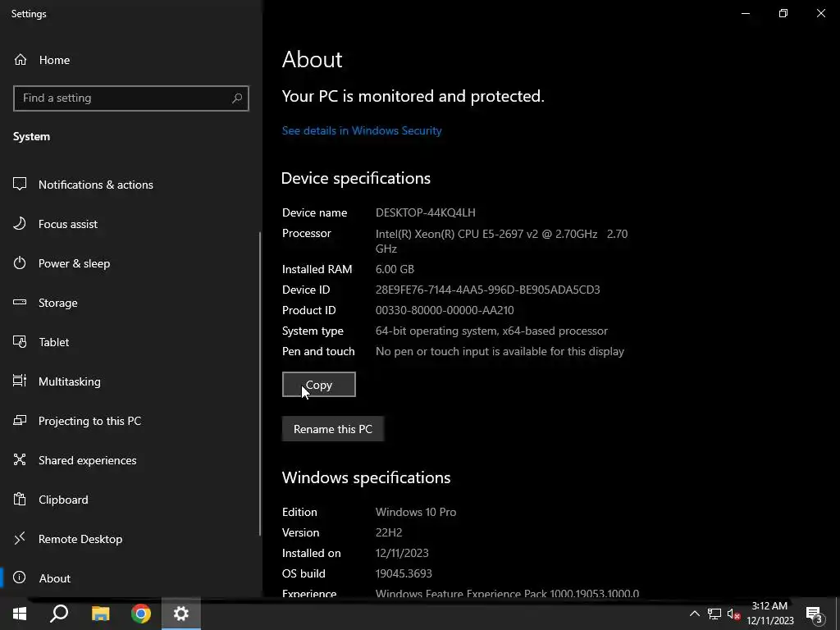The width and height of the screenshot is (840, 630).
Task: Select the Tablet icon in sidebar
Action: coord(20,342)
